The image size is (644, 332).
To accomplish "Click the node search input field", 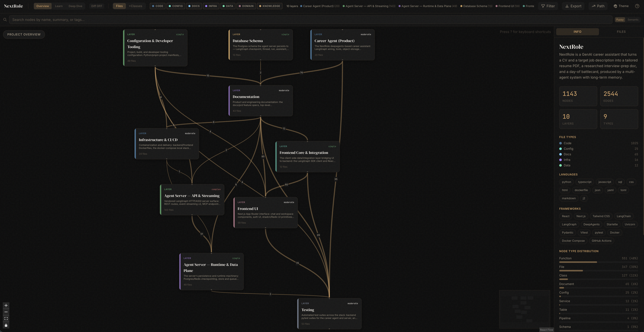I will pos(310,20).
